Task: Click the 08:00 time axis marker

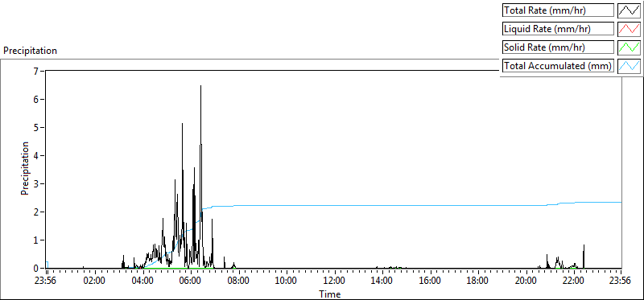Action: 238,281
